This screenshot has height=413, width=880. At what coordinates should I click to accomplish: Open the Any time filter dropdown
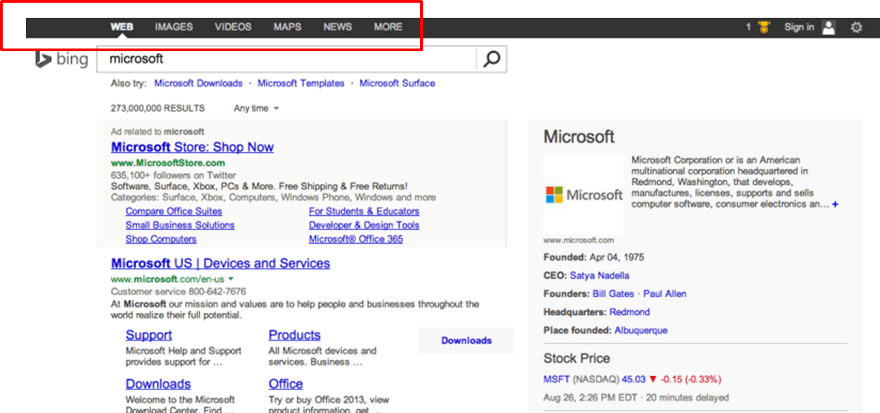[x=256, y=108]
